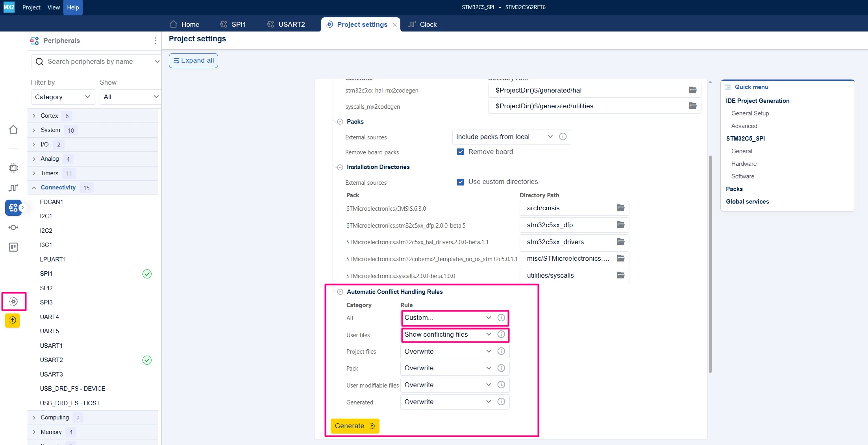Select FDCAN1 in the peripherals list
Image resolution: width=868 pixels, height=445 pixels.
coord(51,202)
